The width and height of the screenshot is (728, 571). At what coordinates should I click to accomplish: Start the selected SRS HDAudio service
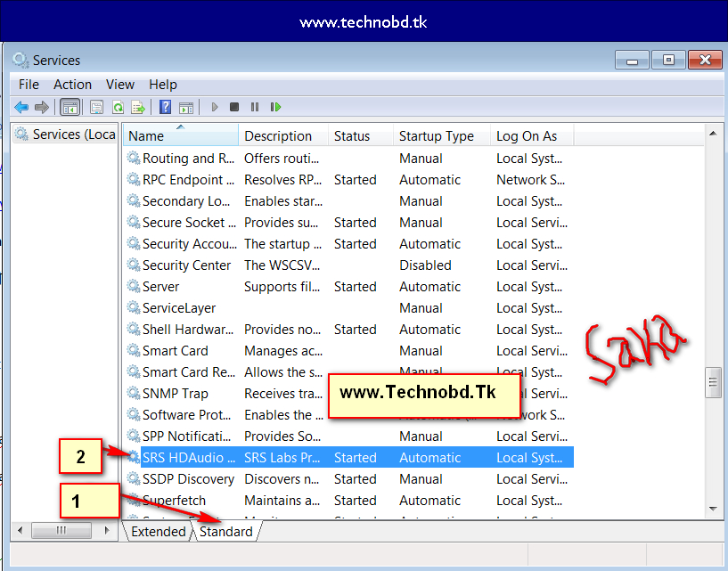pyautogui.click(x=214, y=107)
